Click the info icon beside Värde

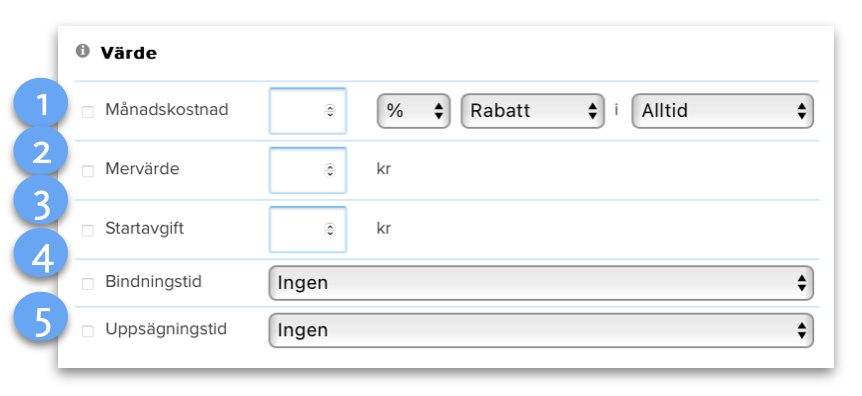coord(82,52)
